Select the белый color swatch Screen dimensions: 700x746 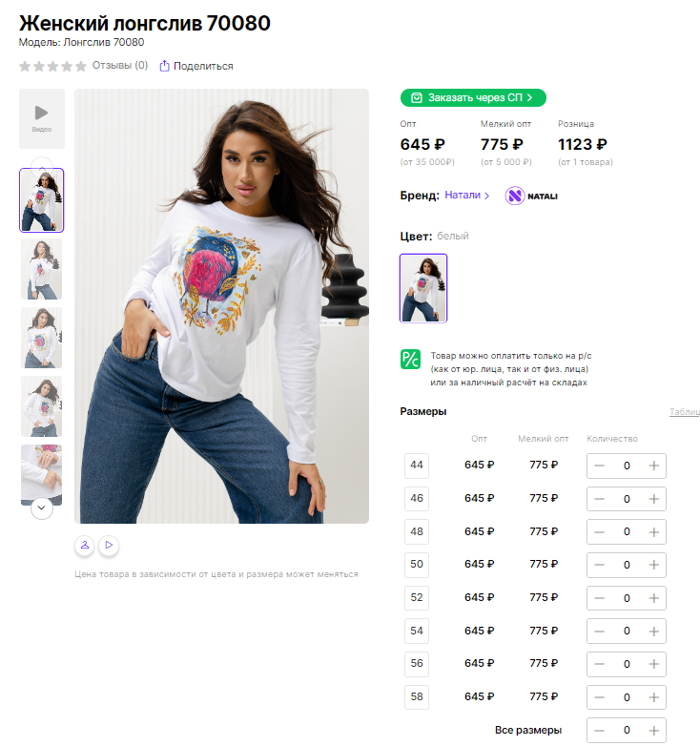click(x=423, y=288)
